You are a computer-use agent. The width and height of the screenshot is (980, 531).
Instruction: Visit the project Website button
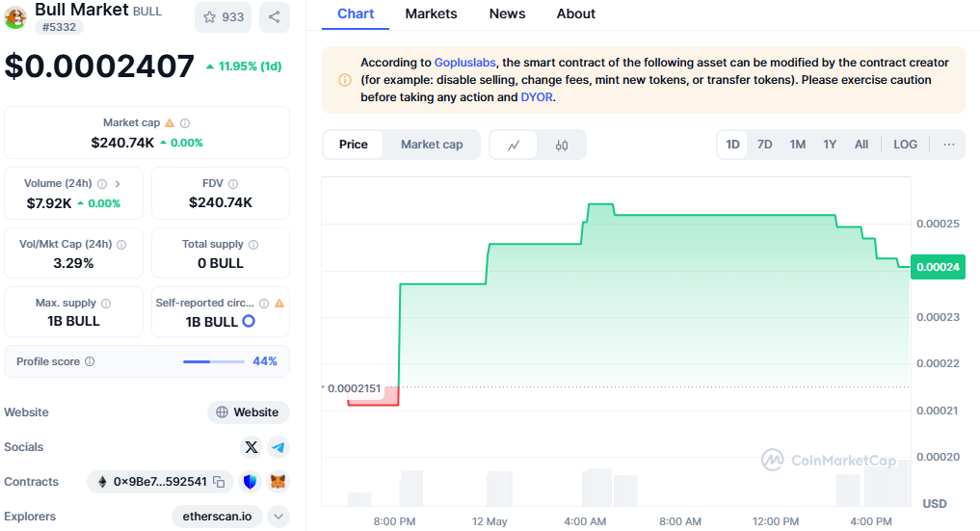pos(248,412)
